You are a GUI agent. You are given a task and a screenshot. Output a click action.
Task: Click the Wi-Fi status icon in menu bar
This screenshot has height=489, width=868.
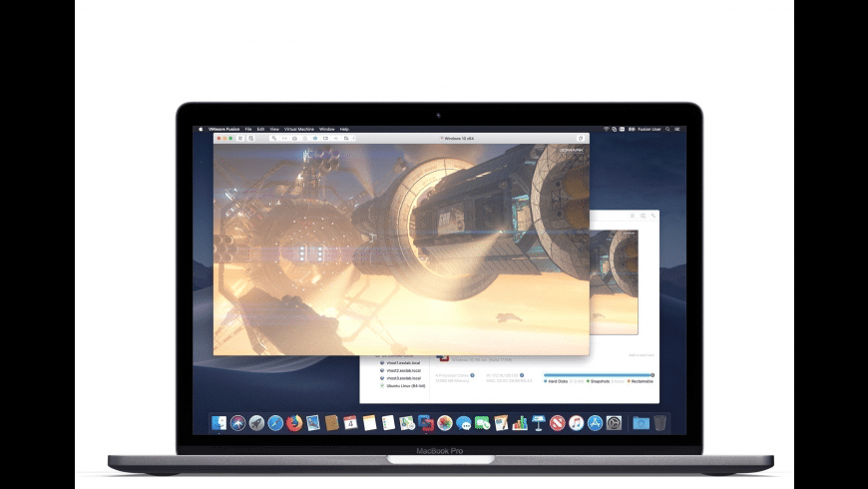click(607, 129)
